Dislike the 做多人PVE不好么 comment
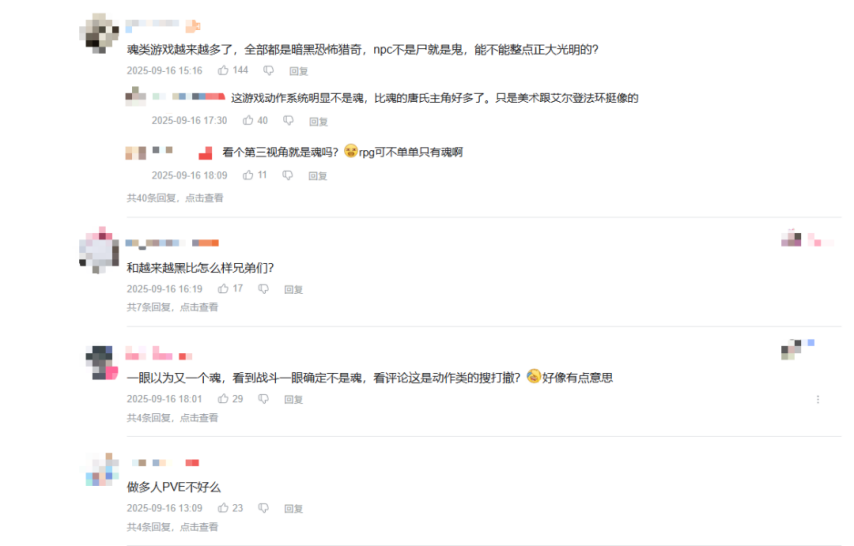Screen dimensions: 854x546 tap(263, 508)
